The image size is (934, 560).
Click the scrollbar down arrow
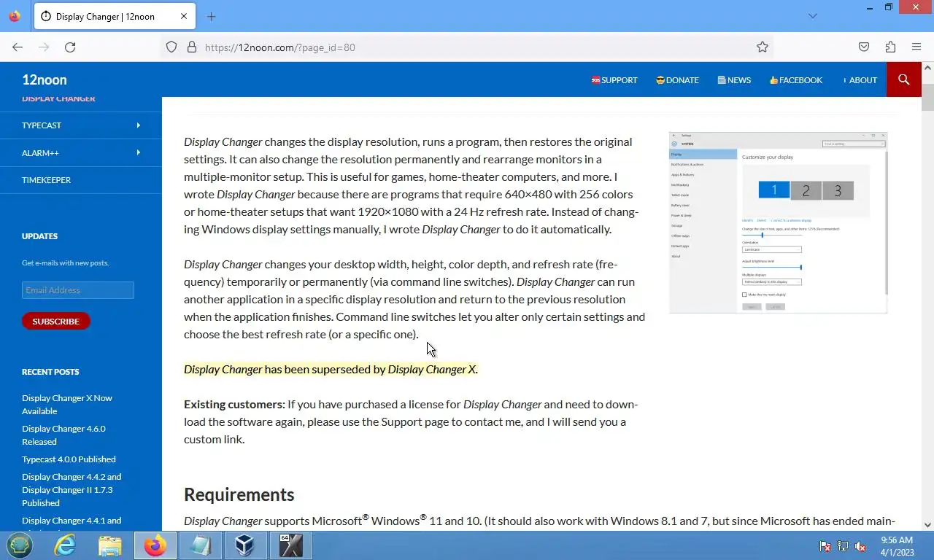point(927,524)
